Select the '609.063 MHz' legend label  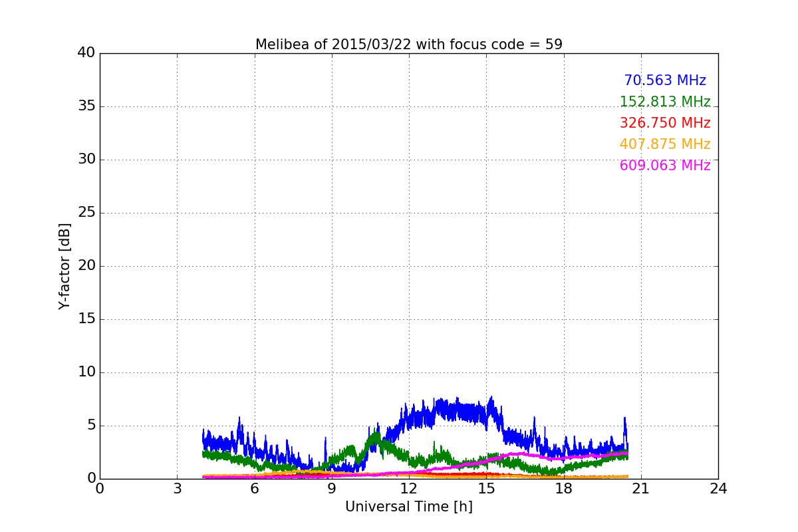point(665,166)
